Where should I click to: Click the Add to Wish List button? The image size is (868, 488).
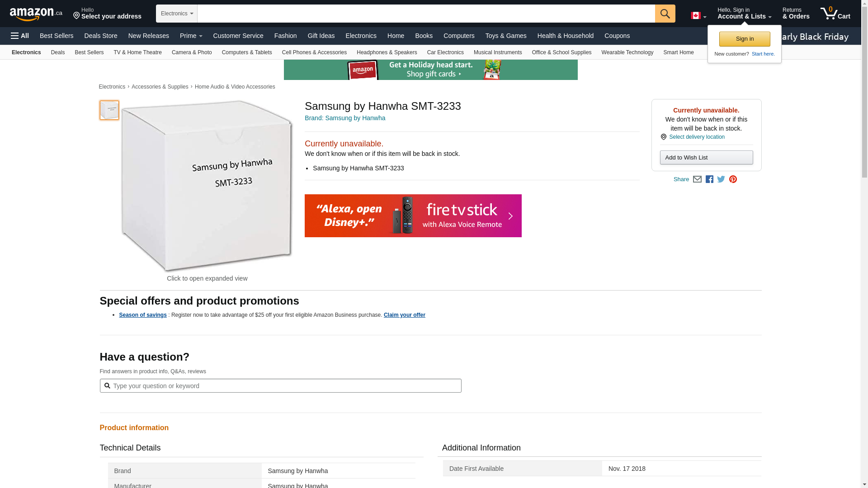coord(706,158)
